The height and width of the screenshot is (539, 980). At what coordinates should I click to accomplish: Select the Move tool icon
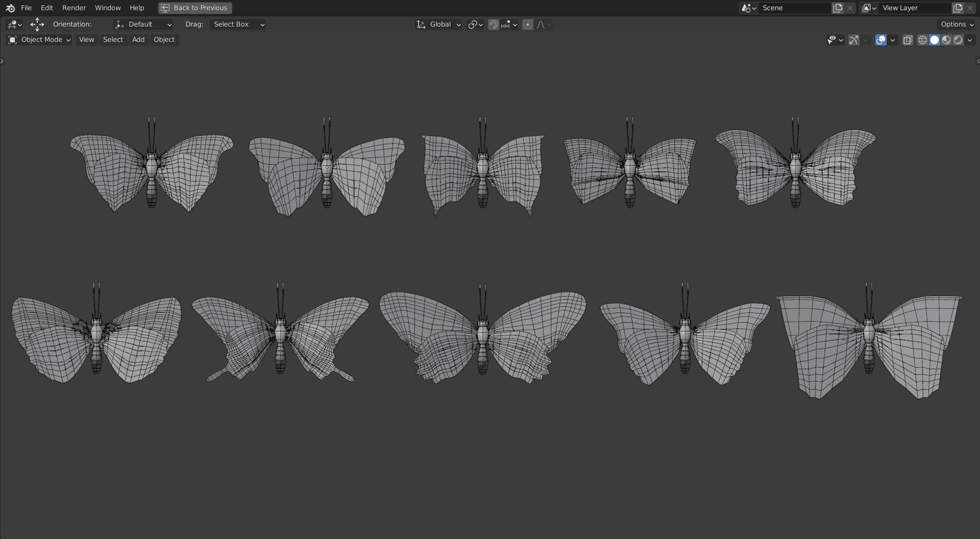[x=37, y=24]
